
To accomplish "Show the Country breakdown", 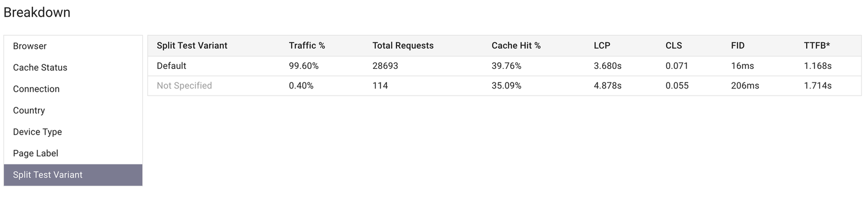I will pos(73,110).
